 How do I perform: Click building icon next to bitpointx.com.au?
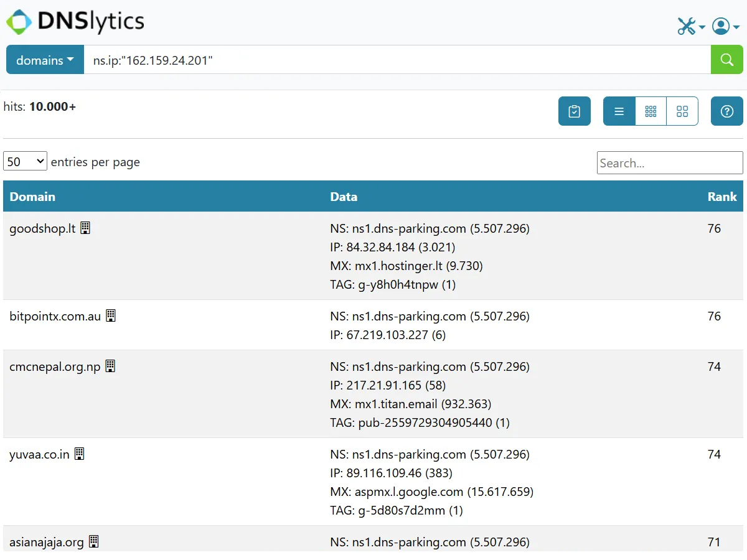click(x=111, y=315)
